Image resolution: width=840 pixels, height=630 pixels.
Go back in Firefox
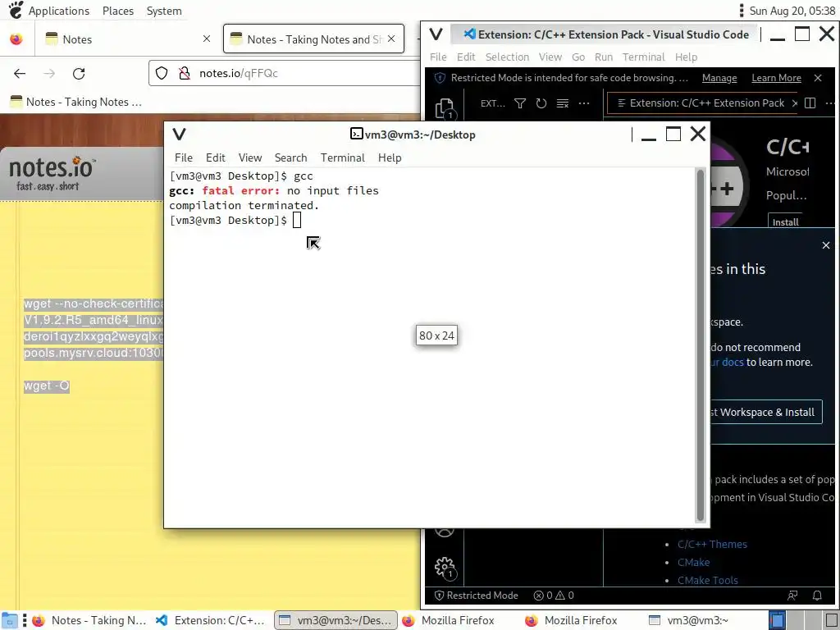click(x=20, y=73)
